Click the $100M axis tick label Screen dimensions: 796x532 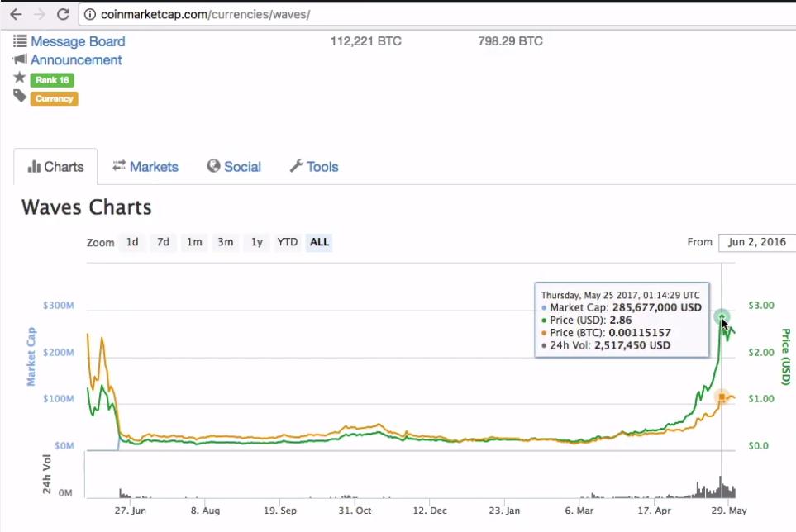(59, 399)
